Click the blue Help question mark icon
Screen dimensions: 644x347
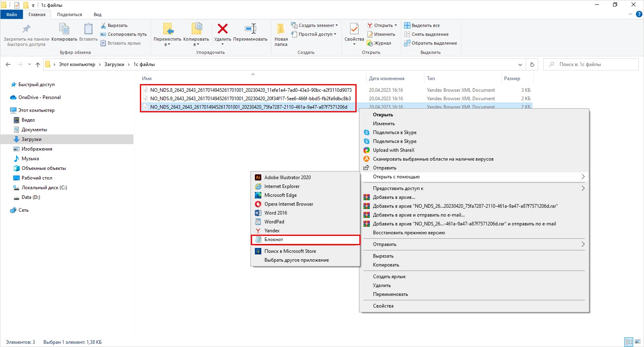click(x=639, y=14)
